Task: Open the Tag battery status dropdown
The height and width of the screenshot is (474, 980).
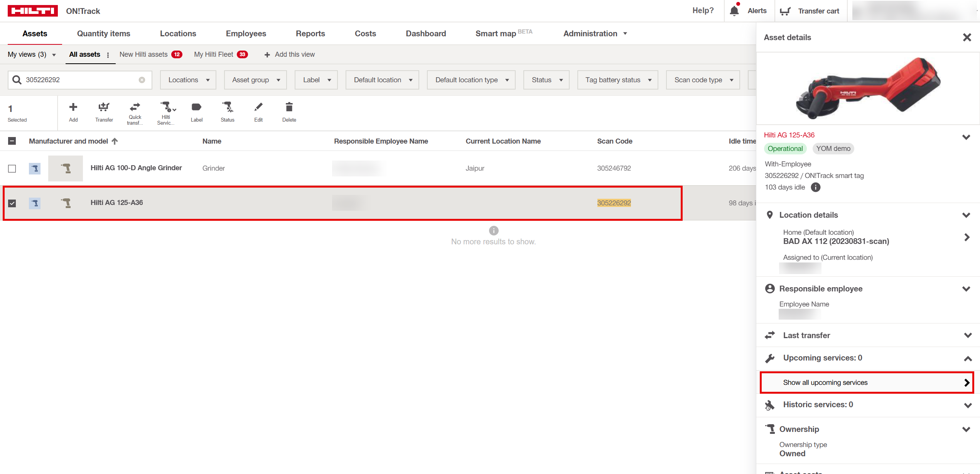Action: coord(617,80)
